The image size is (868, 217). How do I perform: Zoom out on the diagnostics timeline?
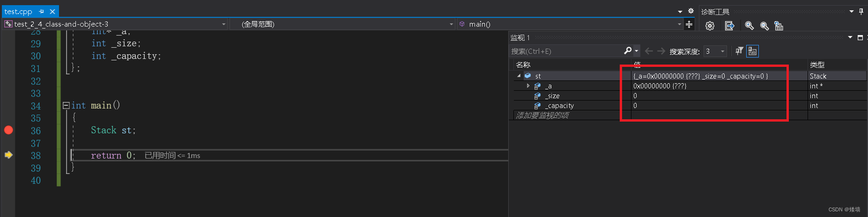coord(764,26)
